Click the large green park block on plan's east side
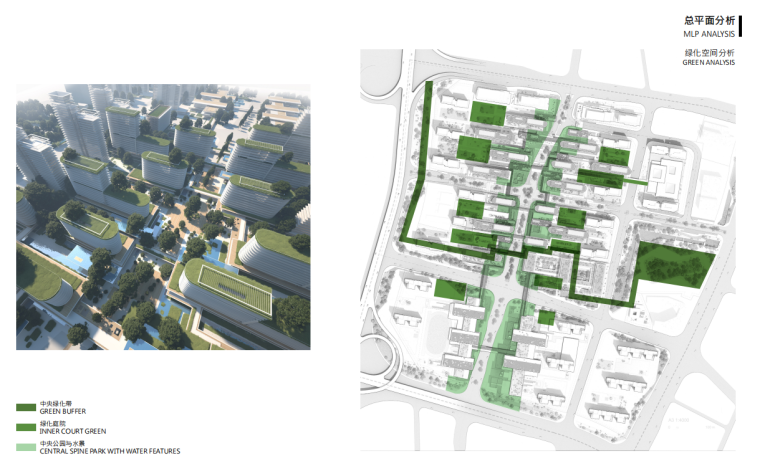The width and height of the screenshot is (760, 466). (675, 262)
